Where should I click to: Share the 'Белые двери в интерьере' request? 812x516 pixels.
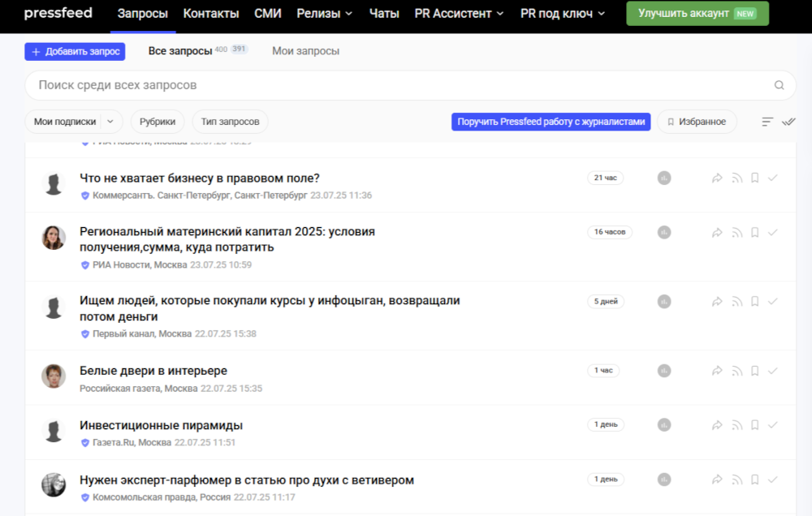(x=717, y=371)
